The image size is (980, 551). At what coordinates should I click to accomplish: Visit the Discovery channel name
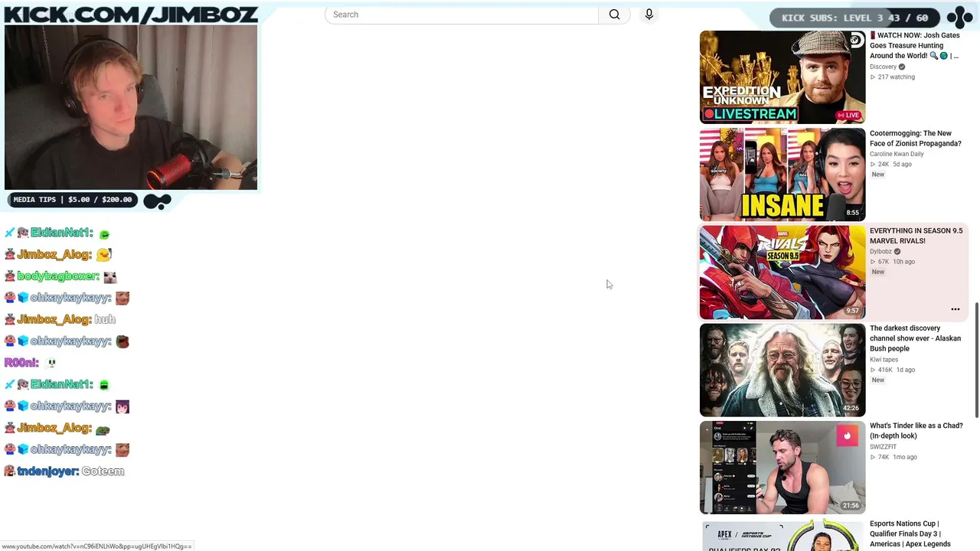[883, 67]
